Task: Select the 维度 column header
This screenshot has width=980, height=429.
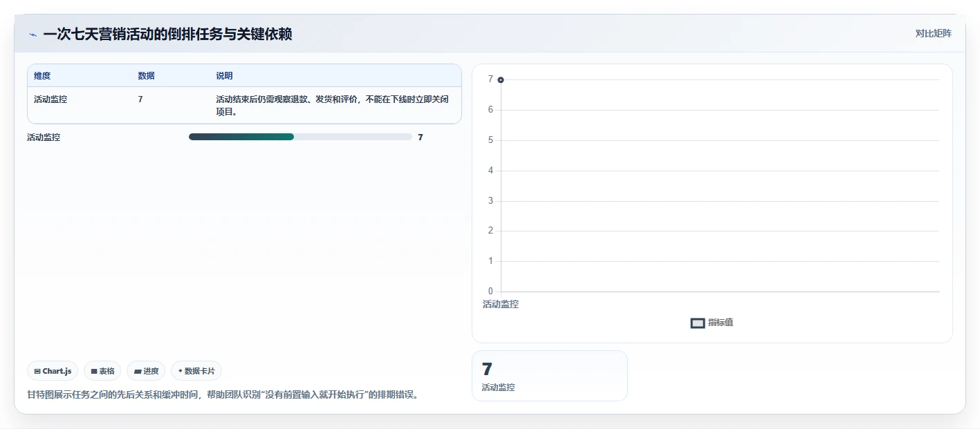Action: tap(42, 75)
